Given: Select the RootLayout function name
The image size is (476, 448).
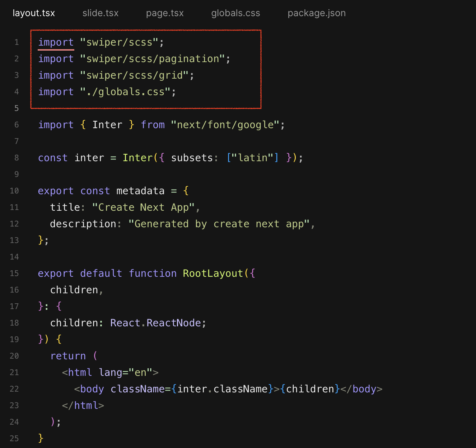Looking at the screenshot, I should (x=213, y=273).
